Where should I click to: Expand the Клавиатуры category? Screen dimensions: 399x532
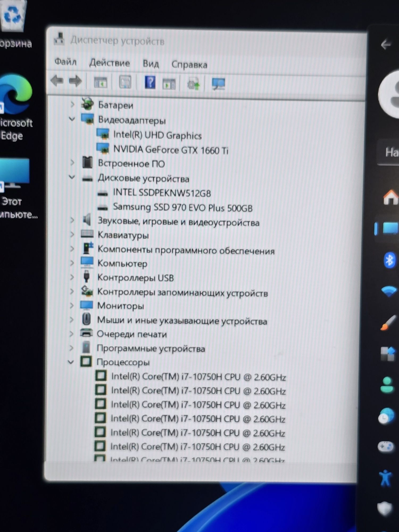72,234
